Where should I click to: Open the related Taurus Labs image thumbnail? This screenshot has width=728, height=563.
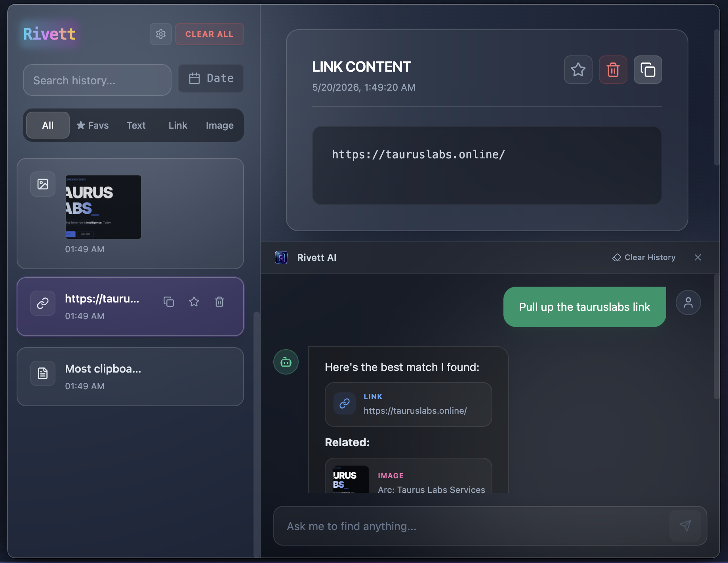351,479
